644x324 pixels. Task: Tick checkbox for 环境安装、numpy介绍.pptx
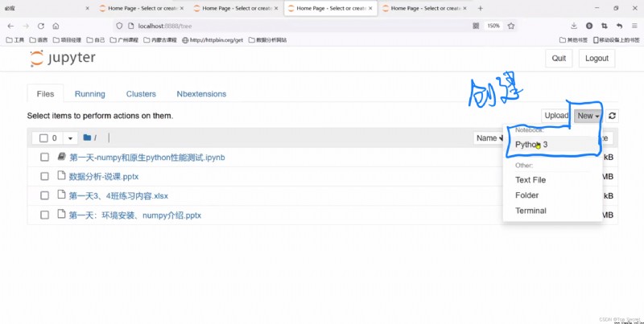coord(44,215)
